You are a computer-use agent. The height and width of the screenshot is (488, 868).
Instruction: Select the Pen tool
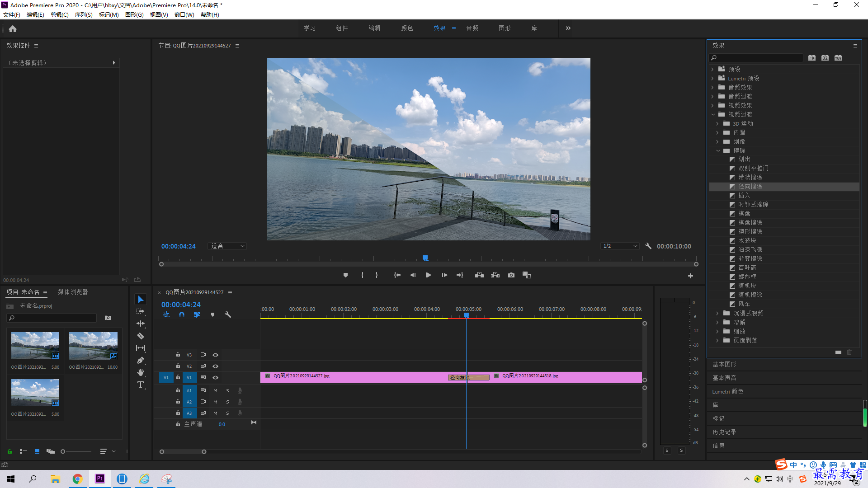(141, 360)
